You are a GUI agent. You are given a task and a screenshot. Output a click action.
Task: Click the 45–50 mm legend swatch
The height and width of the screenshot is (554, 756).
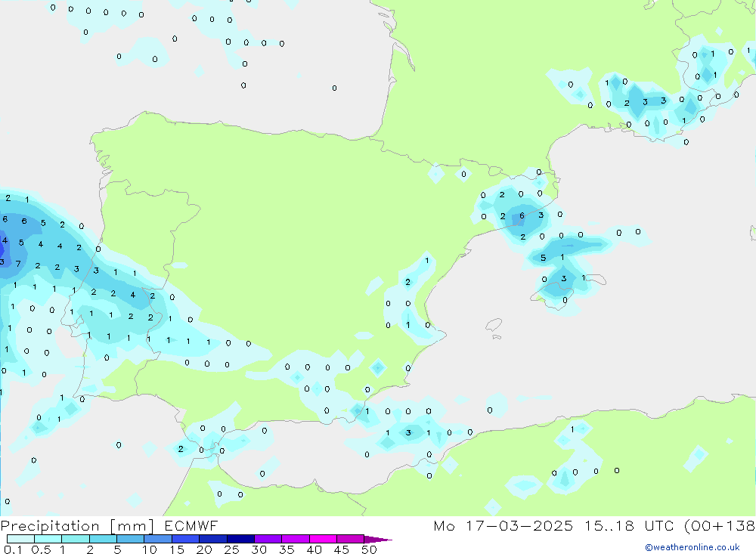tap(350, 539)
